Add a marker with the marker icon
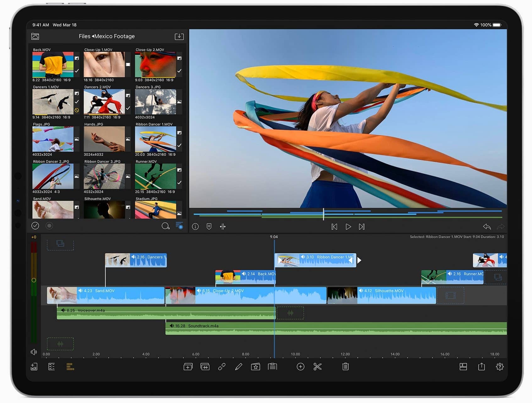This screenshot has height=403, width=532. [x=209, y=227]
